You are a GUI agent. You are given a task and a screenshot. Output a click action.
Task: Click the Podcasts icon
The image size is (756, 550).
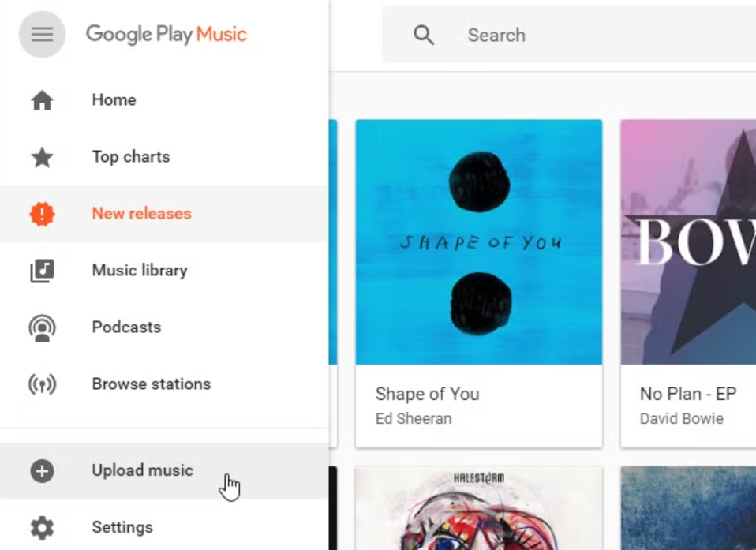pos(42,327)
